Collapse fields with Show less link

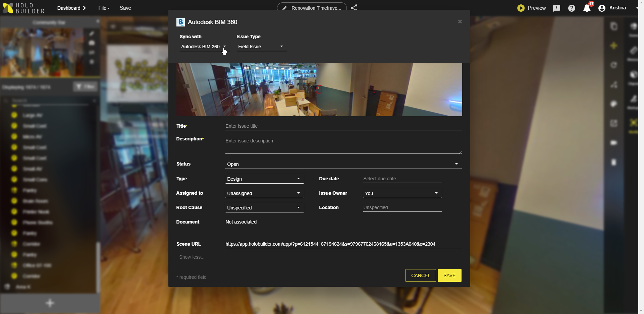coord(192,257)
